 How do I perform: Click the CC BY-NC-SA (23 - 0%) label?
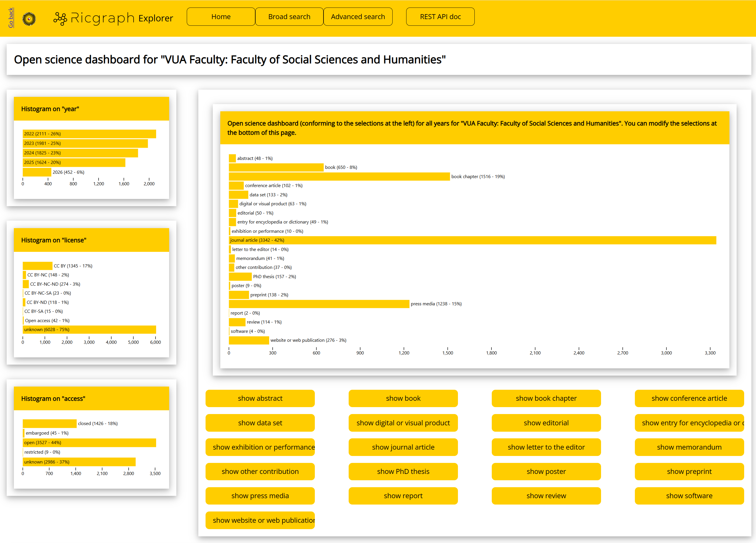[48, 293]
